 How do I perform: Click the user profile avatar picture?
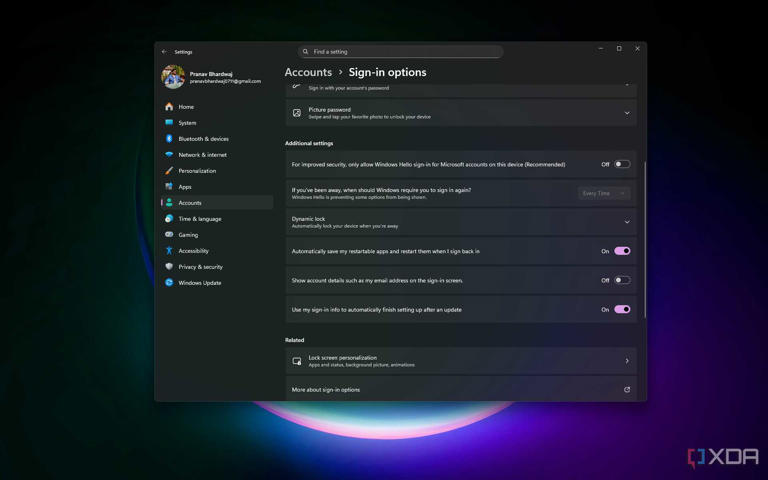pyautogui.click(x=173, y=77)
